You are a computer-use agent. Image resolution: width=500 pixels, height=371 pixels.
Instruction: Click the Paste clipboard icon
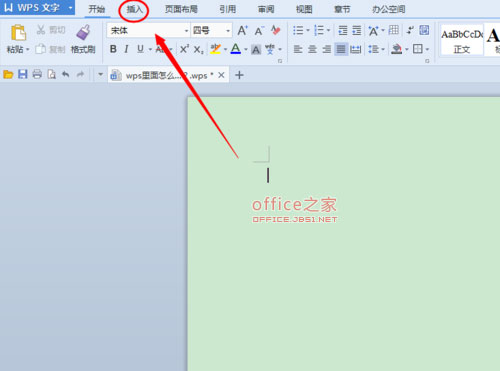point(18,33)
